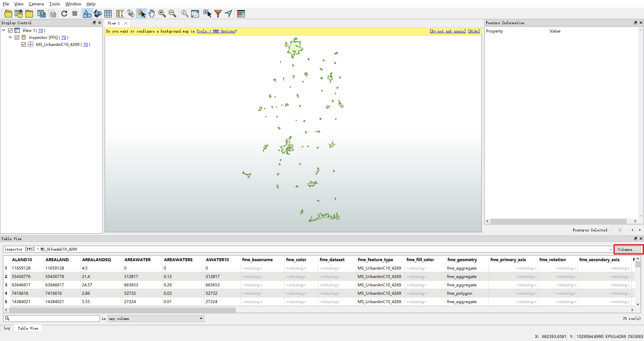644x341 pixels.
Task: Click the Zoom to Extents icon
Action: (195, 14)
